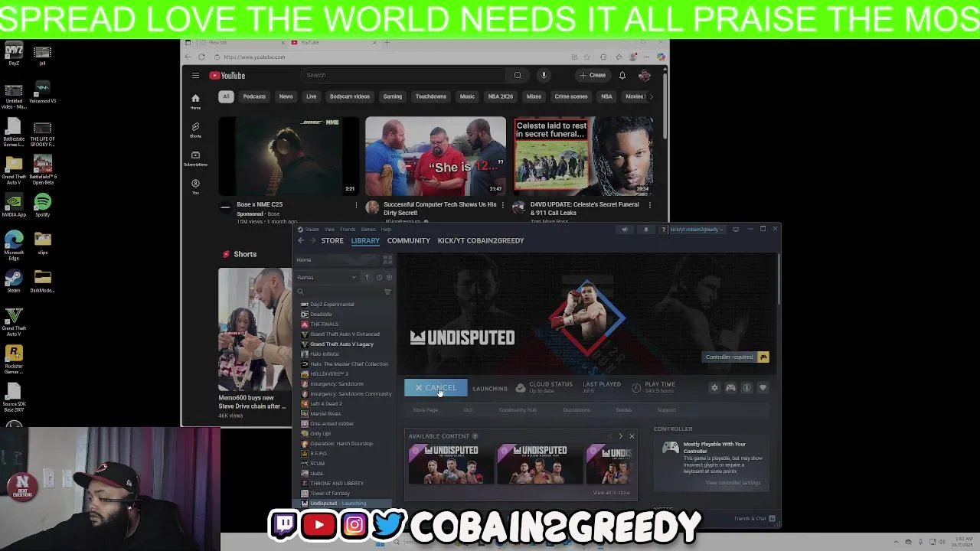The width and height of the screenshot is (980, 551).
Task: Open YouTube hamburger guide menu
Action: [195, 76]
